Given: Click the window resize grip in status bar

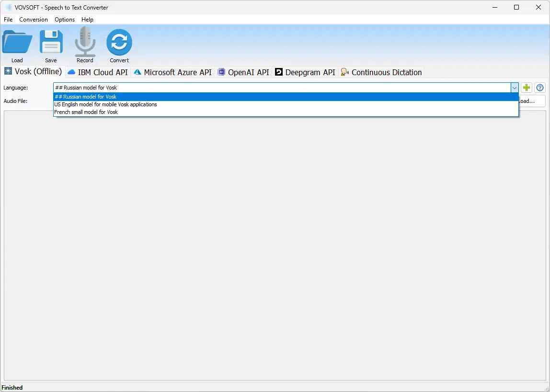Looking at the screenshot, I should (x=546, y=388).
